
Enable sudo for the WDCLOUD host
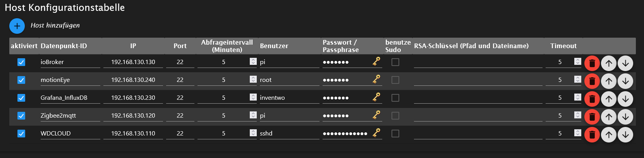[395, 134]
